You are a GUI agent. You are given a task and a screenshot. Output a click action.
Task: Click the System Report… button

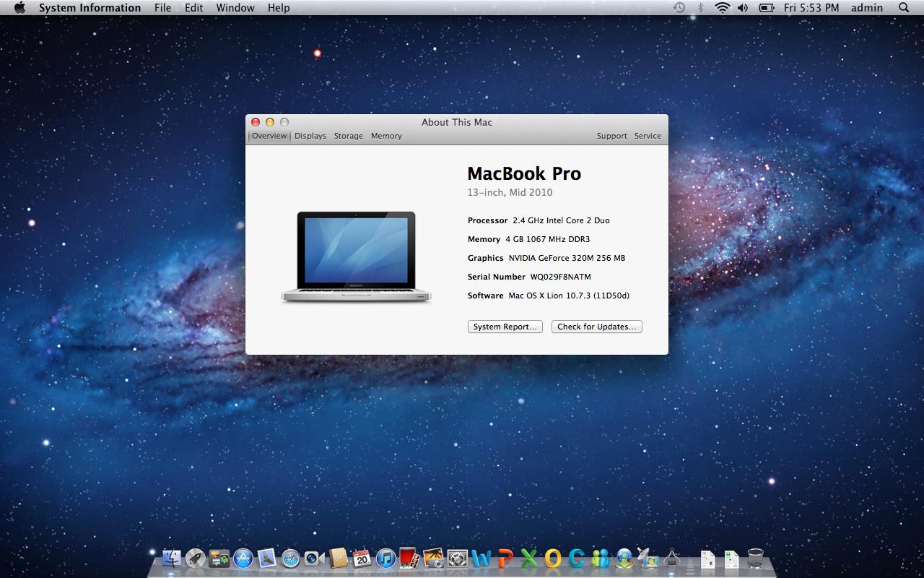point(505,327)
